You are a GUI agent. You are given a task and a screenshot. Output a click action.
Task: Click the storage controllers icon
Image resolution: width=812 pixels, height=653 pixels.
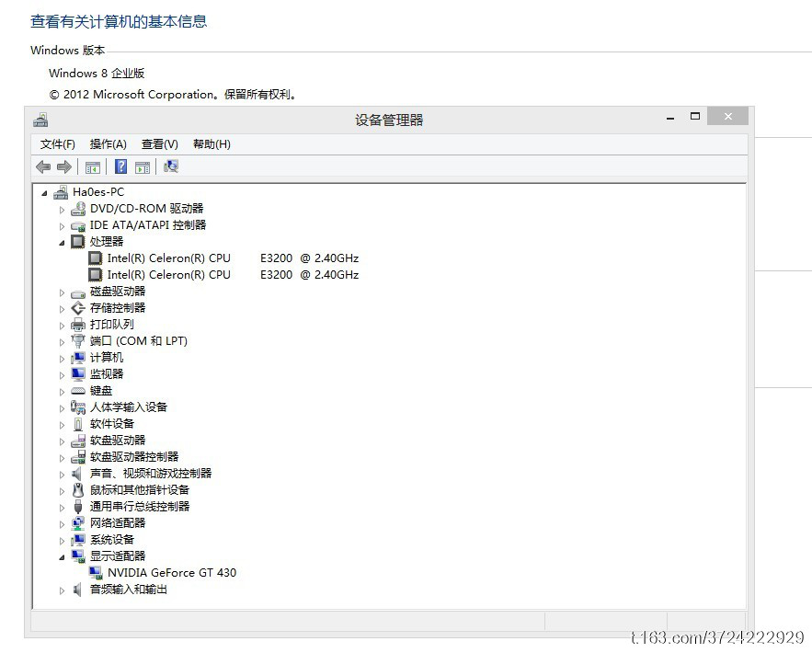(78, 308)
